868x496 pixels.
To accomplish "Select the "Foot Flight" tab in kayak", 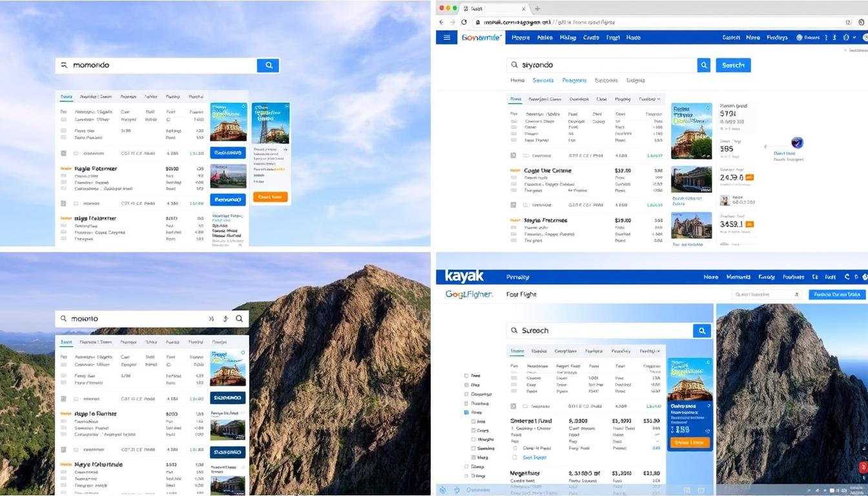I will [x=522, y=294].
